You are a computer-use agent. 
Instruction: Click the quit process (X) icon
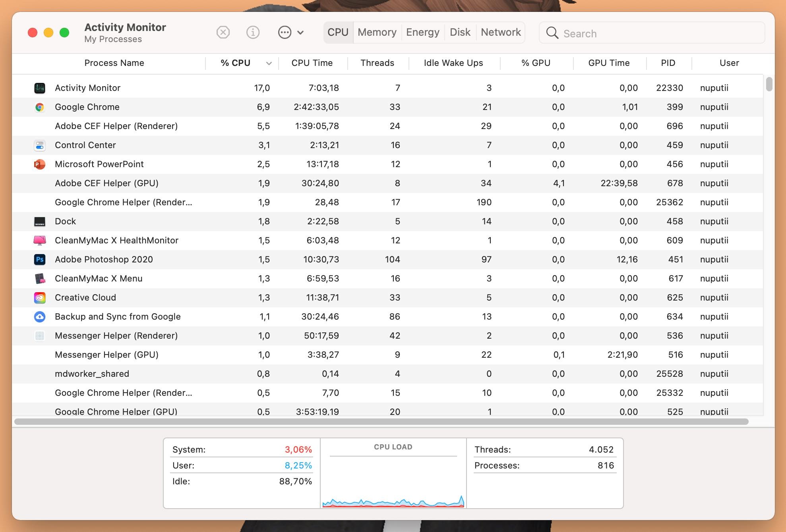pos(223,33)
